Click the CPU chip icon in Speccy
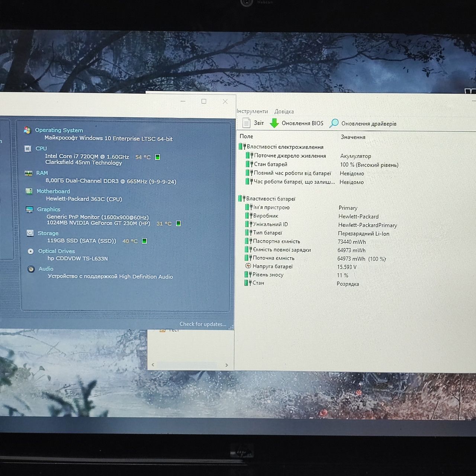Viewport: 476px width, 476px height. tap(28, 149)
